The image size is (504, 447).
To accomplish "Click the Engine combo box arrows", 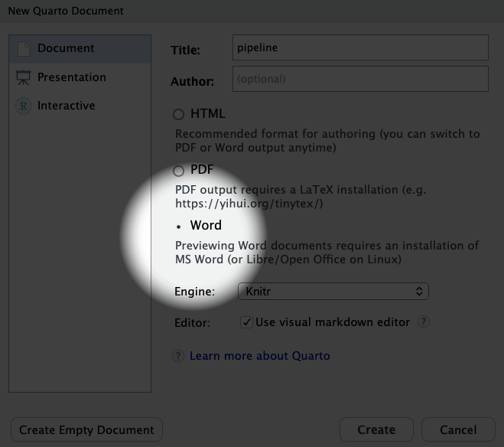I will click(419, 292).
